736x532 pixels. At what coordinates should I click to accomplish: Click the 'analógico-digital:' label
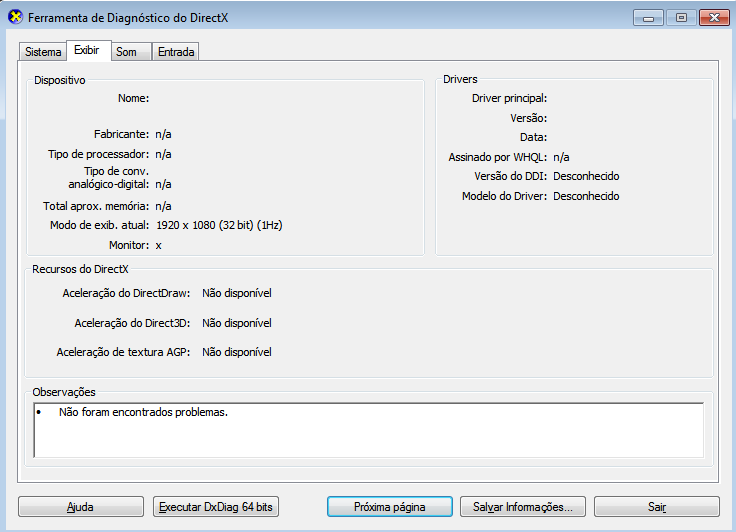[108, 184]
